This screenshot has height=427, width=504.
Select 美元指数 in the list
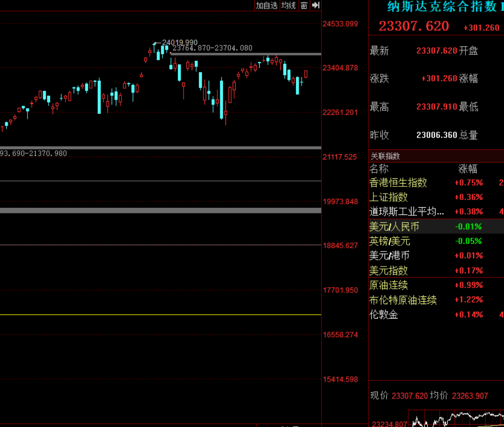click(x=388, y=270)
